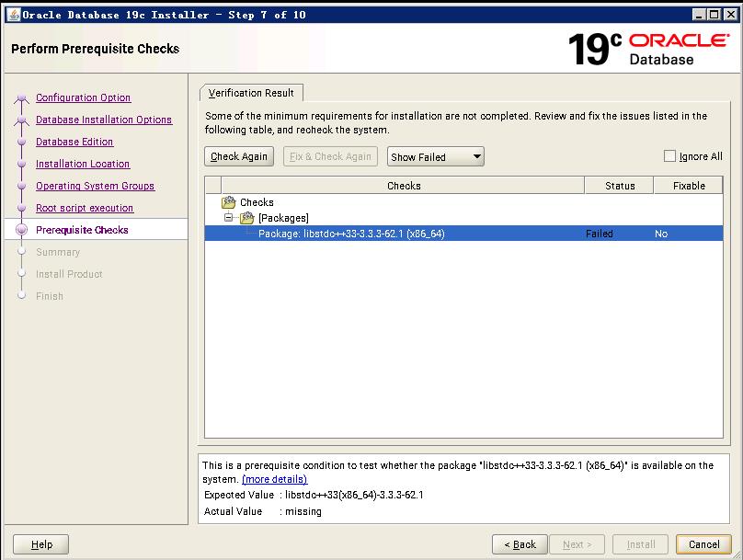Image resolution: width=743 pixels, height=560 pixels.
Task: Click the Root script execution step bullet
Action: click(21, 208)
